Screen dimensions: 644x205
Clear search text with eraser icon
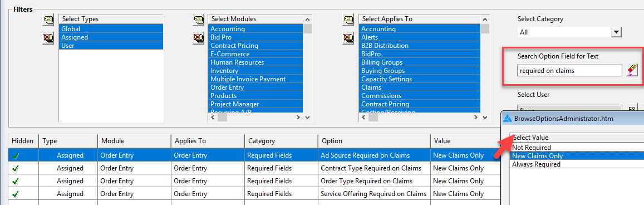(632, 71)
